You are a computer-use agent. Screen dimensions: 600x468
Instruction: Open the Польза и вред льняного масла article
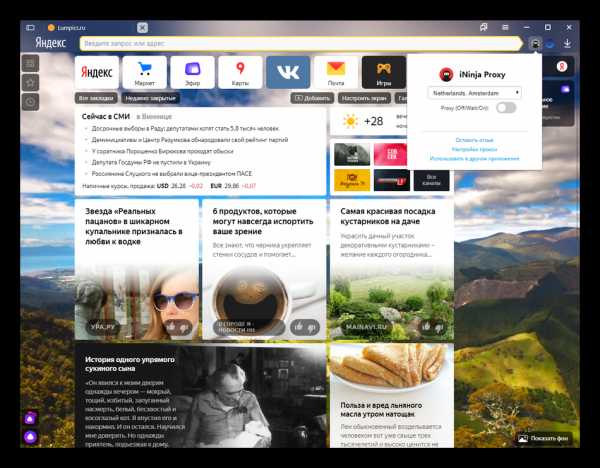392,395
